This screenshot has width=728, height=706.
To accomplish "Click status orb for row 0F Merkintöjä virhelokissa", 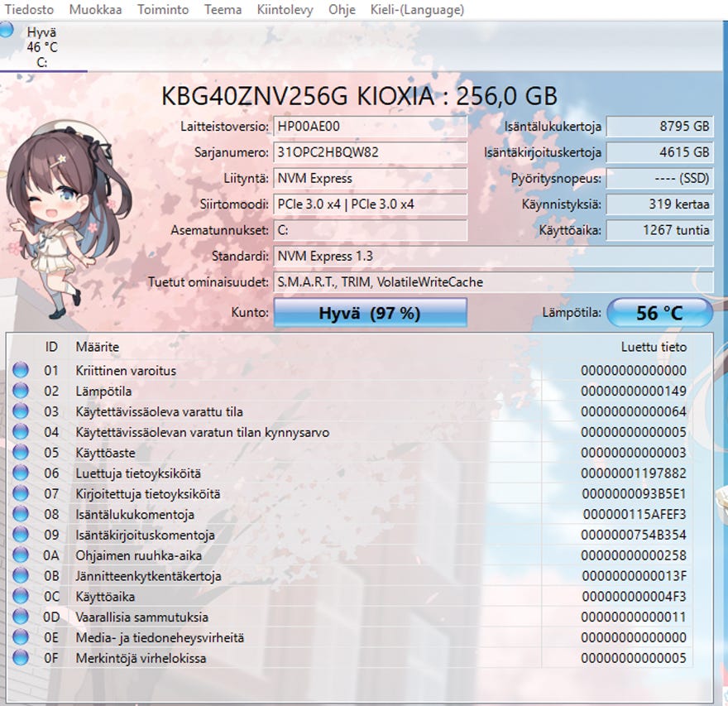I will click(x=21, y=658).
